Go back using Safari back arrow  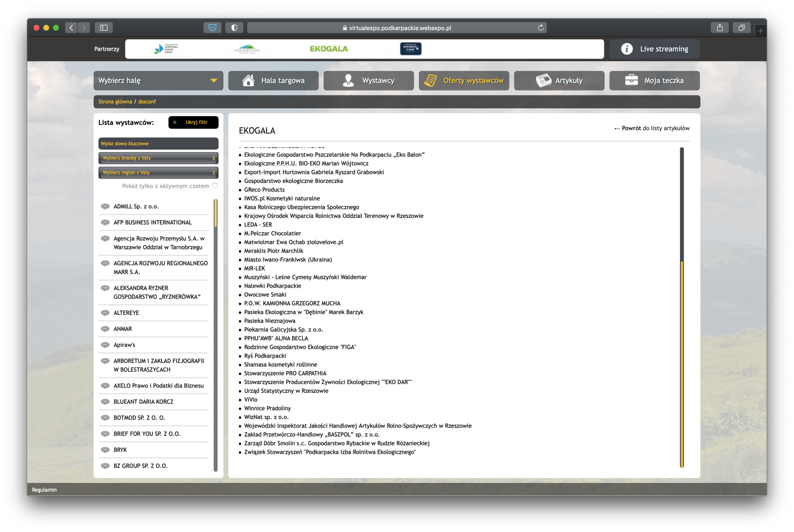[71, 27]
